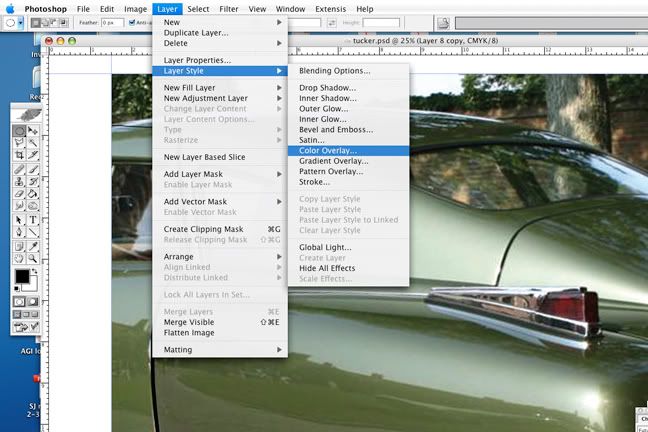The image size is (648, 432).
Task: Switch to Full Screen mode without menu bar
Action: tap(35, 315)
